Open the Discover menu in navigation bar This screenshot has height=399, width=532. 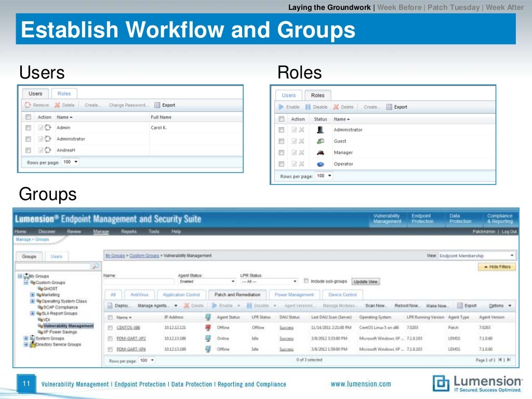click(47, 231)
